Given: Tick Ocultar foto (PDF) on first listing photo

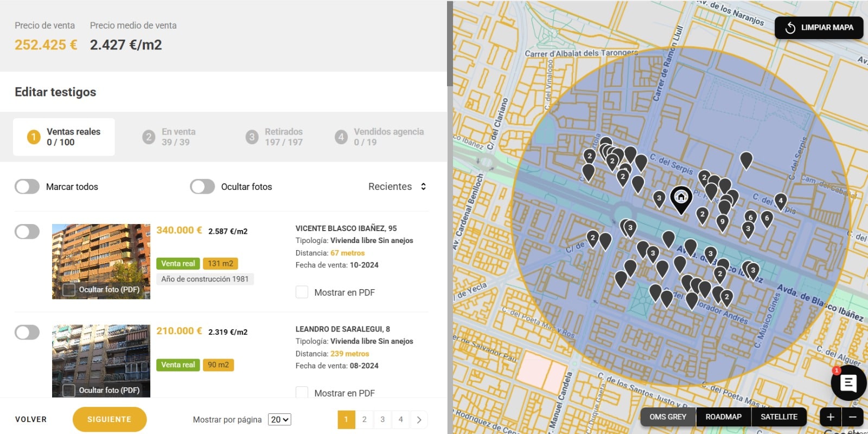Looking at the screenshot, I should click(69, 290).
